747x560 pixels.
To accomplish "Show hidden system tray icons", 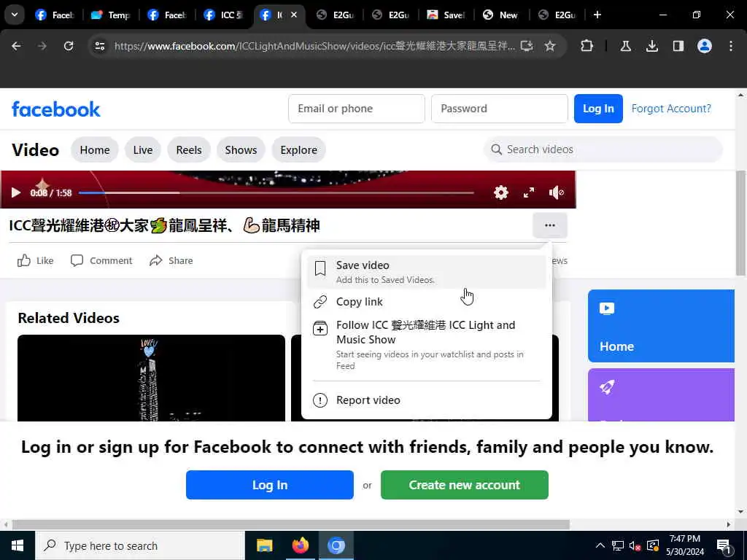I will coord(600,545).
